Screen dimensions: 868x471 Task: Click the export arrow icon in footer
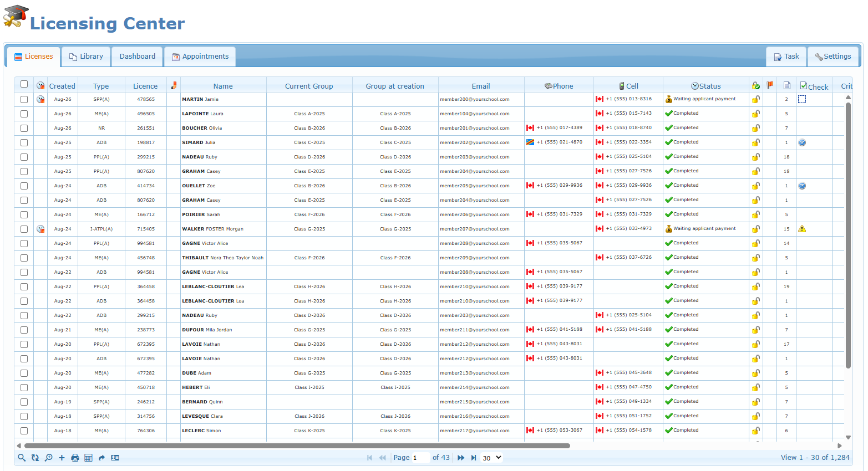(x=101, y=458)
